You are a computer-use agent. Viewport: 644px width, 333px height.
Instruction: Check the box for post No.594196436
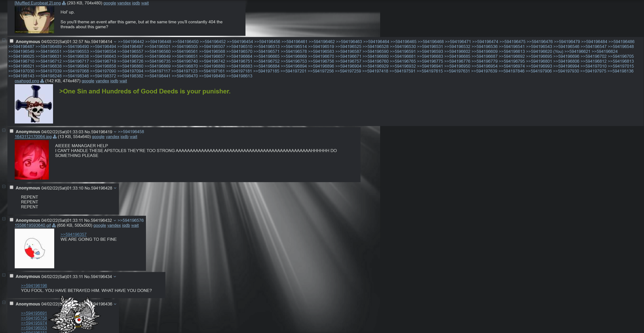point(11,303)
